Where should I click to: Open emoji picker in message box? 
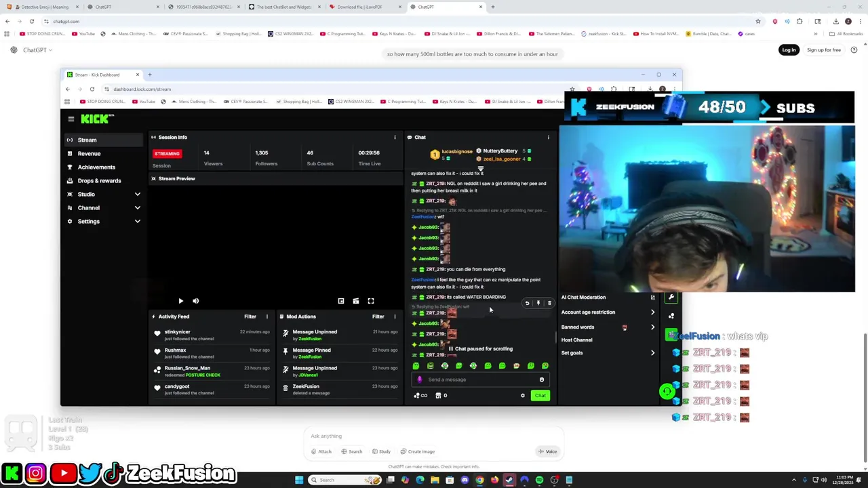click(541, 380)
